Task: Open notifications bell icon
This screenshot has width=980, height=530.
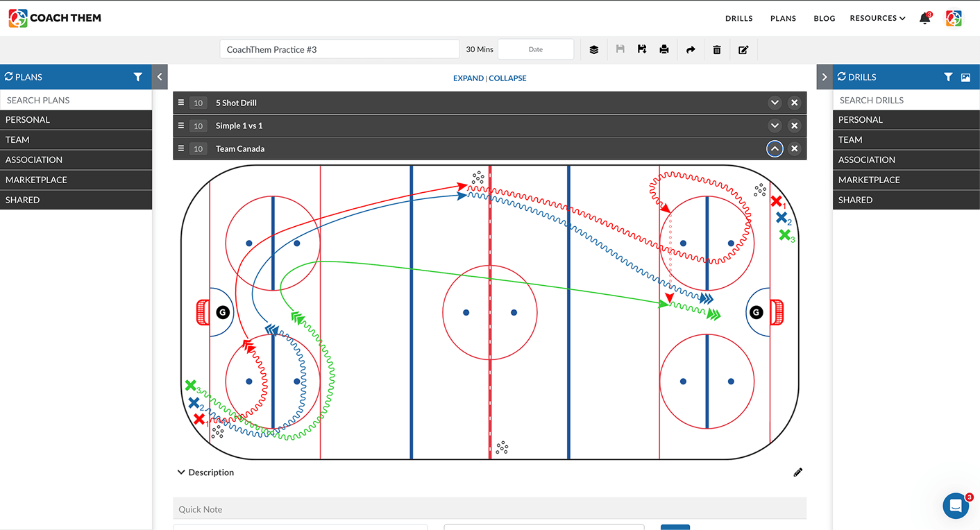Action: [925, 19]
